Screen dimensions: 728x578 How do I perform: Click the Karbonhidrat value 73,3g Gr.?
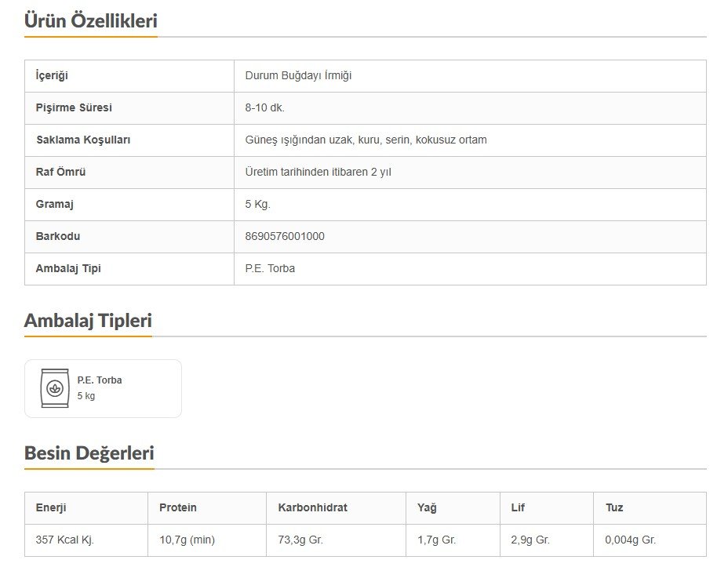(x=300, y=540)
